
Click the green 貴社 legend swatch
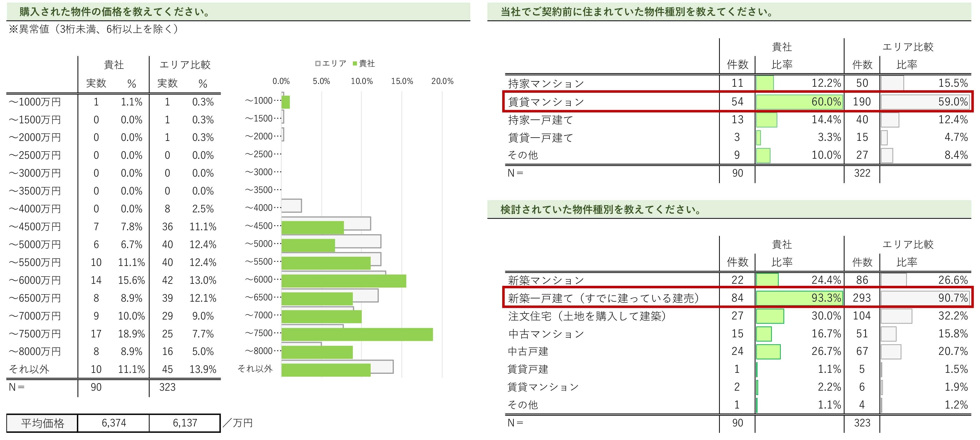coord(355,64)
